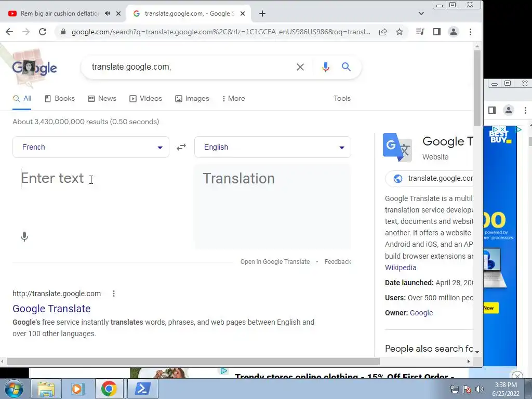Image resolution: width=532 pixels, height=399 pixels.
Task: Click the Google doodle logo
Action: 35,68
